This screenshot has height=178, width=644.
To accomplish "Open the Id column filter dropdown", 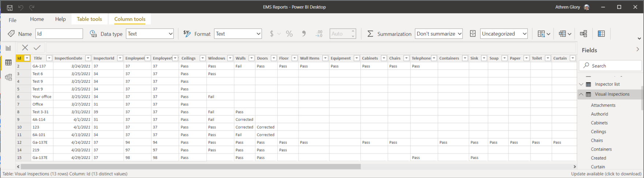I will (27, 58).
